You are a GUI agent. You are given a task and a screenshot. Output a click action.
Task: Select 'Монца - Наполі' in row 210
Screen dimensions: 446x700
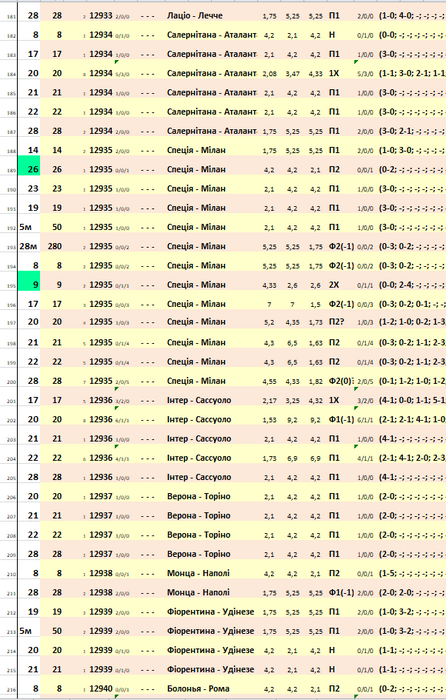(x=198, y=573)
